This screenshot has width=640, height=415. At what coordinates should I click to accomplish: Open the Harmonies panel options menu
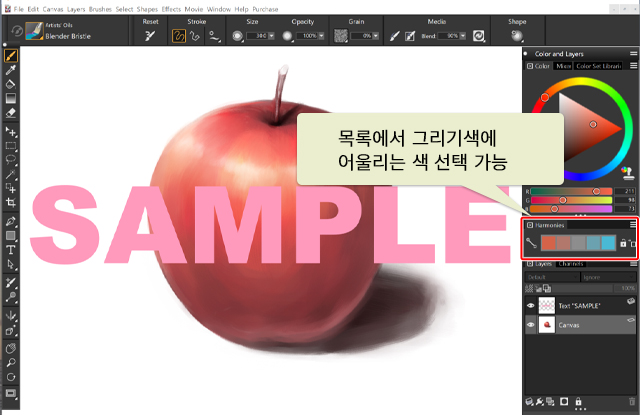pyautogui.click(x=632, y=225)
